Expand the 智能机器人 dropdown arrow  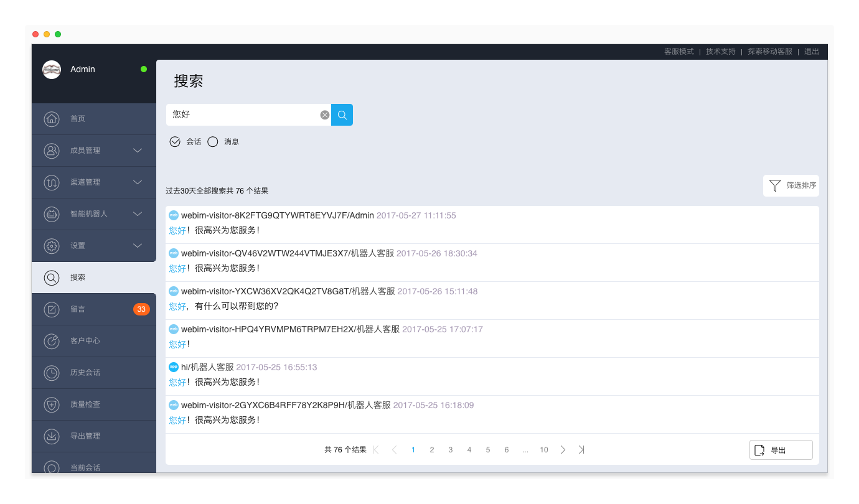[138, 214]
